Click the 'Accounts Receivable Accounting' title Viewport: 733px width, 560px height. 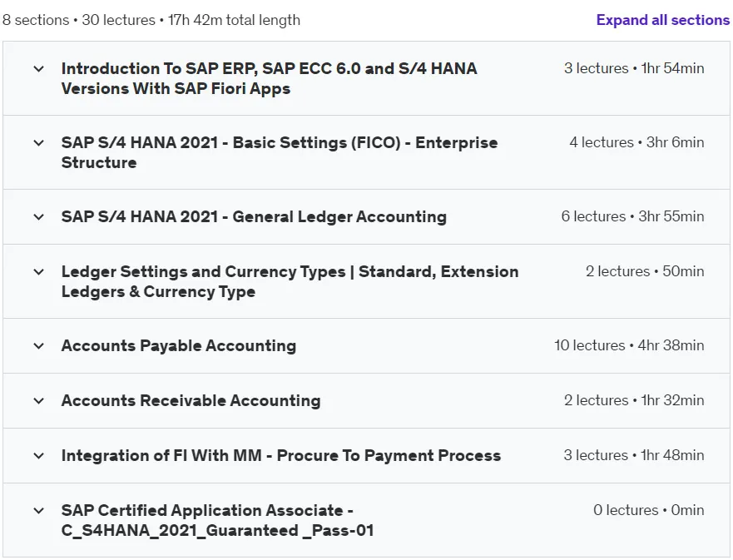pyautogui.click(x=191, y=400)
